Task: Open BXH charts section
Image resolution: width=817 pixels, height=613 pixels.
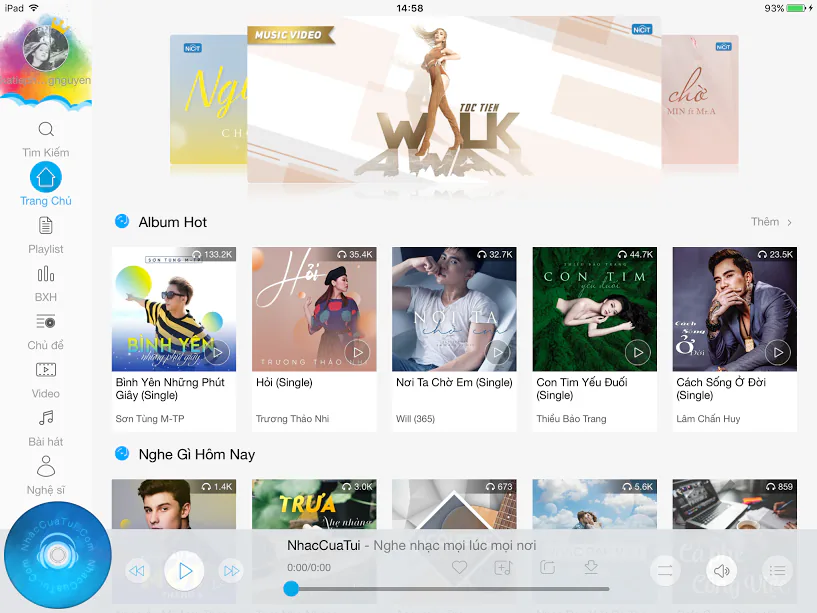Action: point(46,284)
